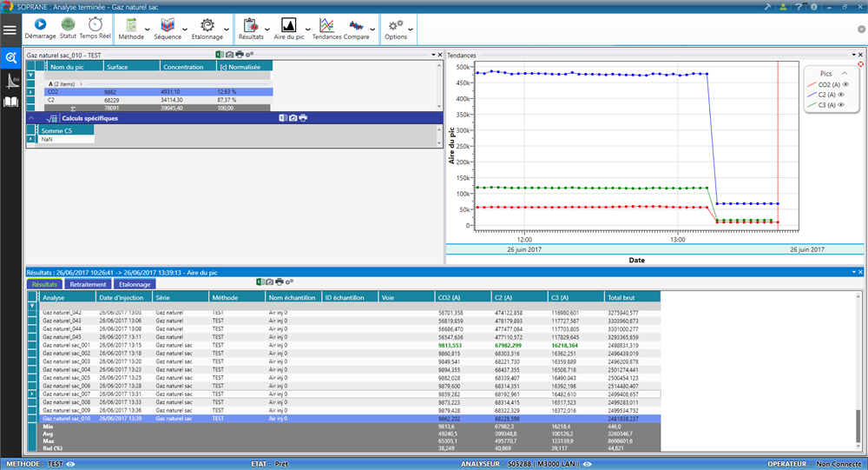Open the Tendances chart tool
The height and width of the screenshot is (470, 868).
pos(325,25)
